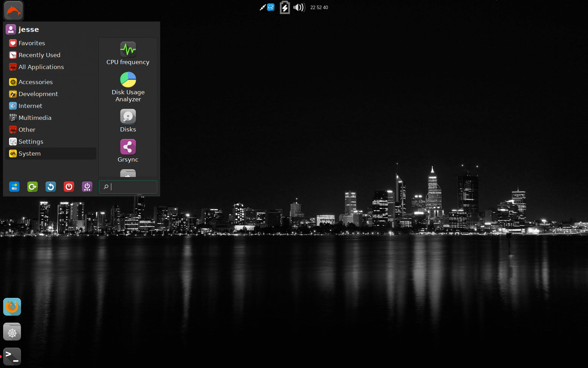The height and width of the screenshot is (368, 588).
Task: Click the red Shut Down icon
Action: point(69,187)
